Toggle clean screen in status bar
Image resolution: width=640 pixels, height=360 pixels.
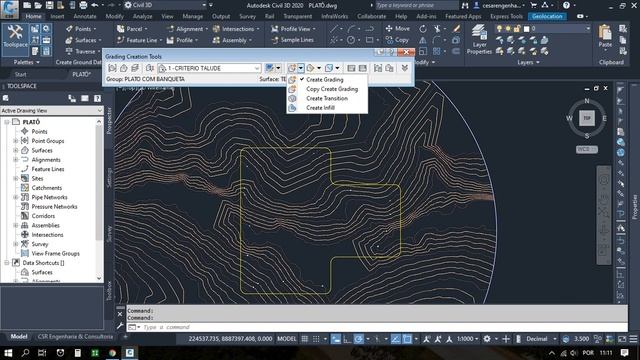pos(622,339)
